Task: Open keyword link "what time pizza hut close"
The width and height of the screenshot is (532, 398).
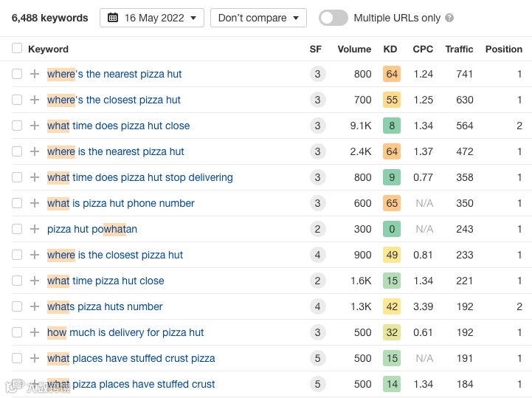Action: (106, 281)
